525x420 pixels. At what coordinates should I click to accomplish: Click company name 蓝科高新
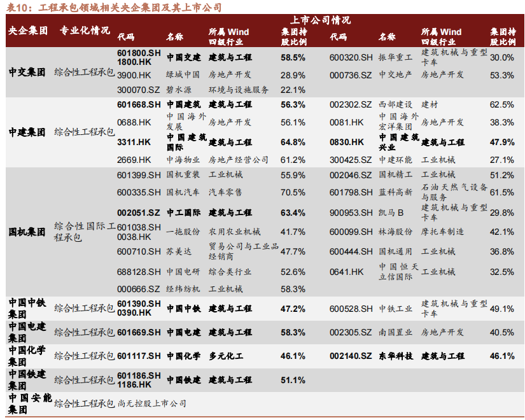click(395, 192)
